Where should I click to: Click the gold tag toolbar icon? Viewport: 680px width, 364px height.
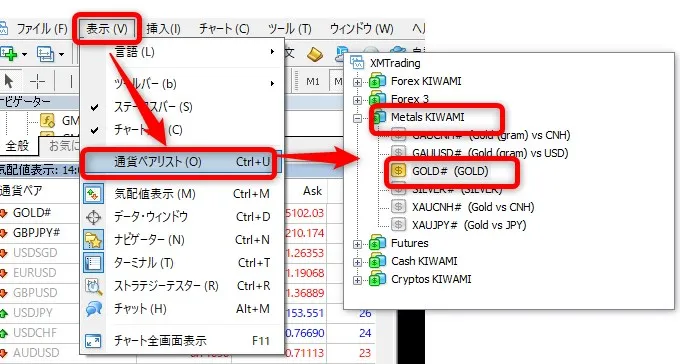point(315,55)
